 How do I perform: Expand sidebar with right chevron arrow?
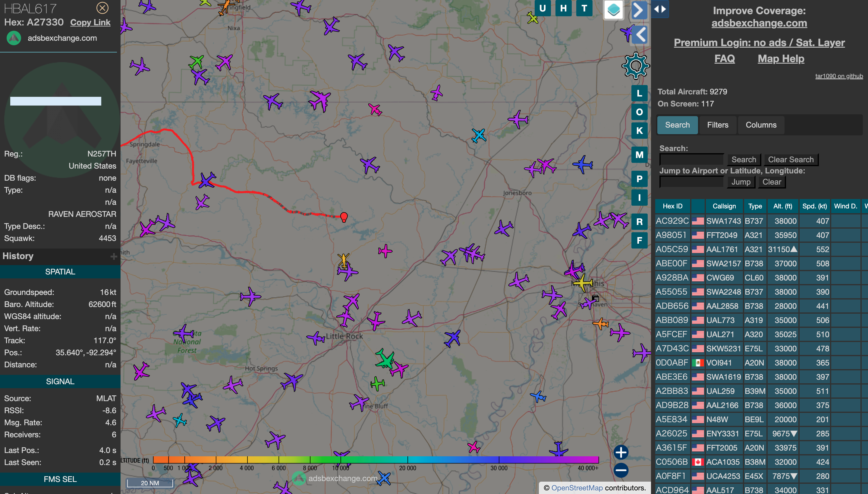(x=639, y=10)
